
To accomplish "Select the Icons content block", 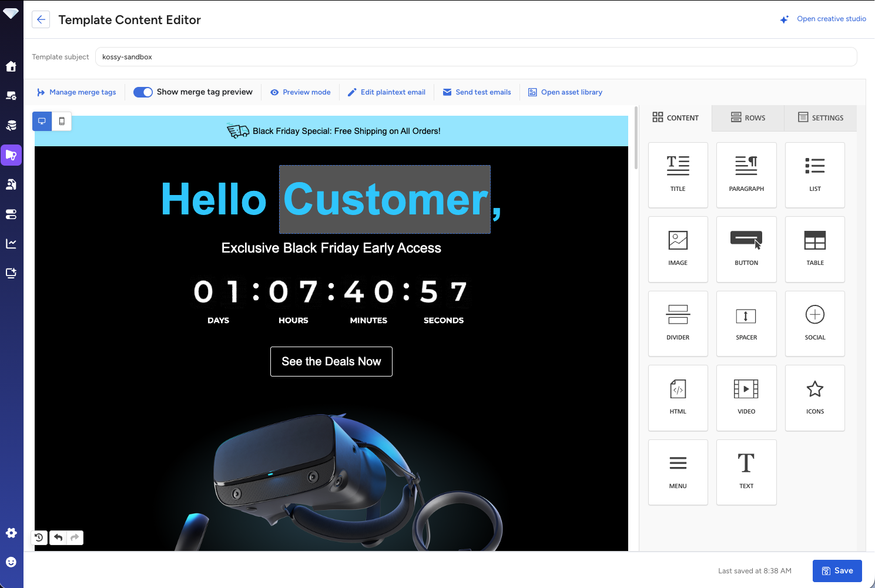I will click(815, 398).
